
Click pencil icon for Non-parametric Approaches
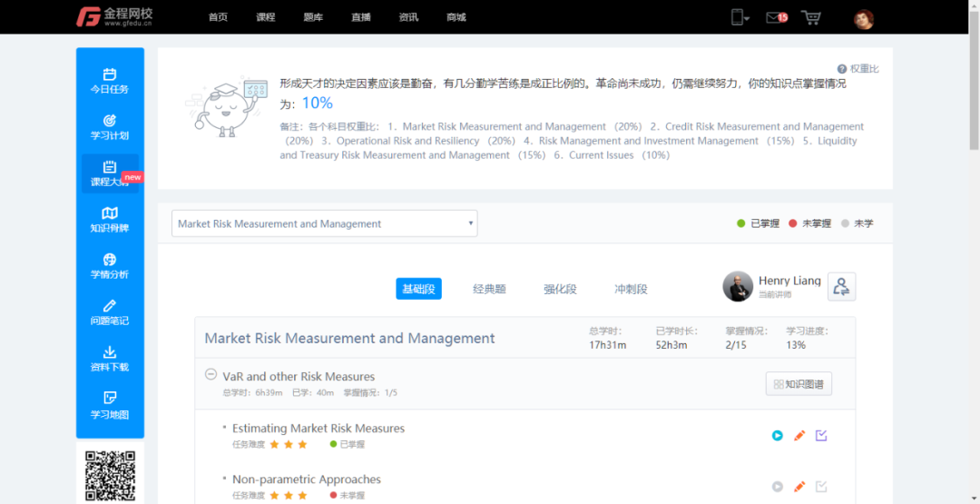(x=799, y=487)
